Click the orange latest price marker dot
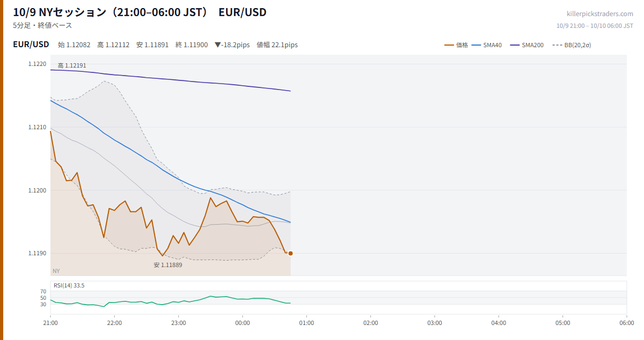This screenshot has width=644, height=340. tap(290, 253)
